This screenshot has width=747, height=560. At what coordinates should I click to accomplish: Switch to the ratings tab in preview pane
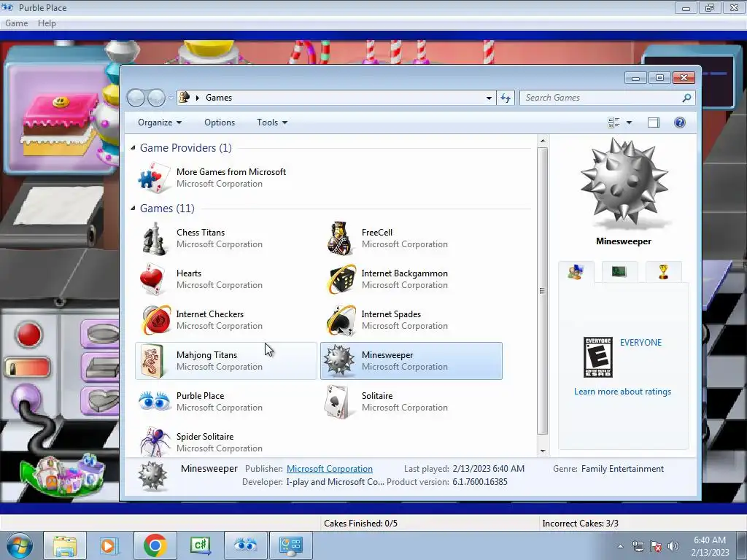click(x=576, y=272)
